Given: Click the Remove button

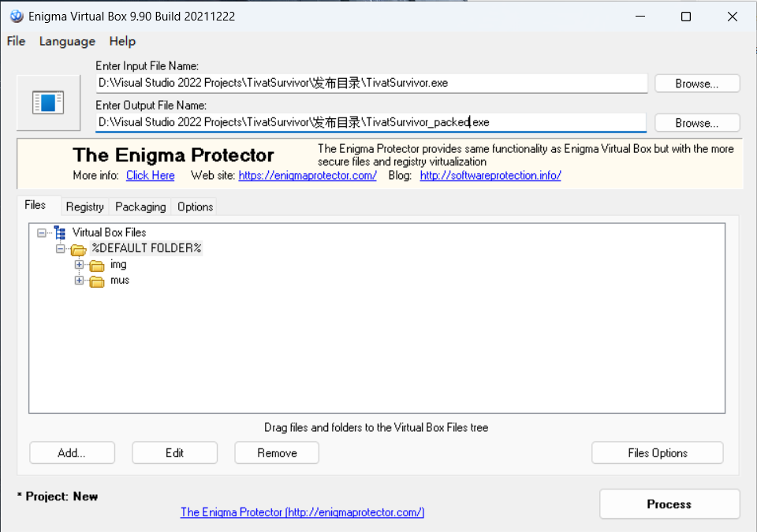Looking at the screenshot, I should (x=277, y=453).
